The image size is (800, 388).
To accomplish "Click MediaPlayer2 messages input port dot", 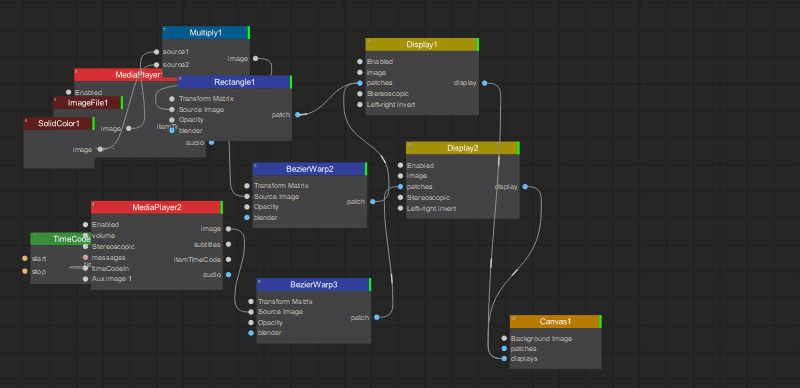I will click(86, 257).
